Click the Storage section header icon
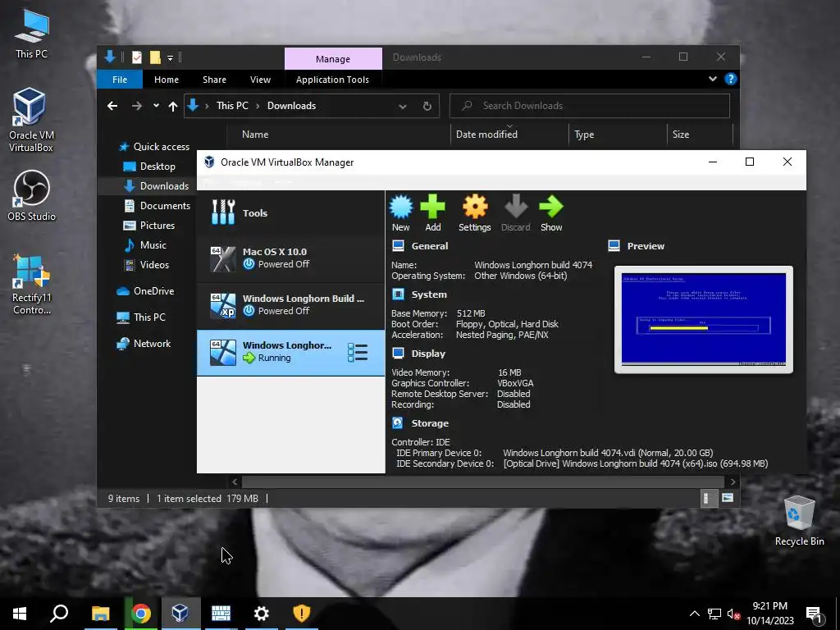Viewport: 840px width, 630px height. (x=398, y=423)
